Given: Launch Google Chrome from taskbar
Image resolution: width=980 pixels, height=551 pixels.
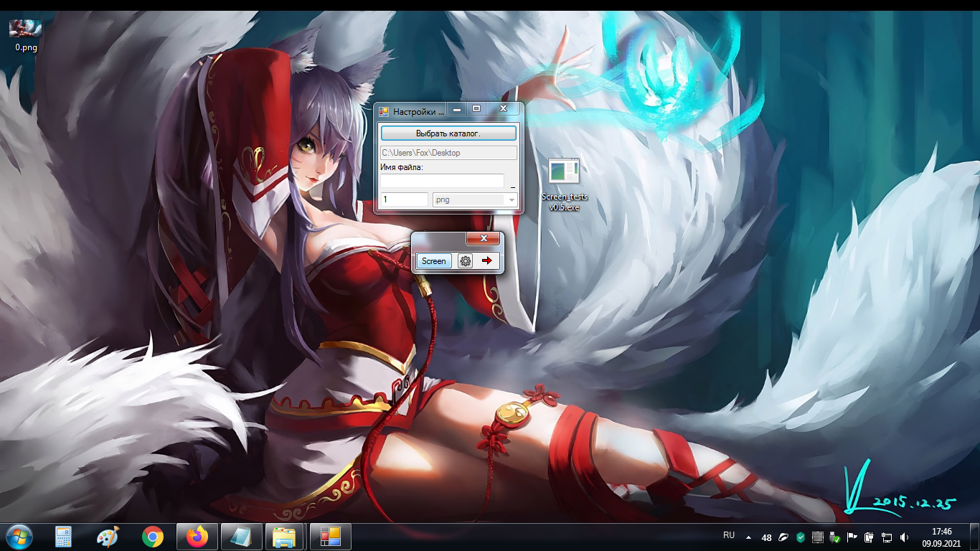Looking at the screenshot, I should [152, 537].
